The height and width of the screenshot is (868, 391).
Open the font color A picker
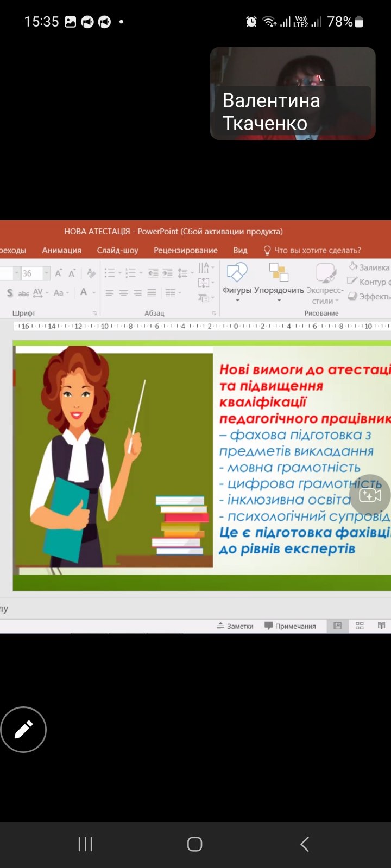pos(84,292)
